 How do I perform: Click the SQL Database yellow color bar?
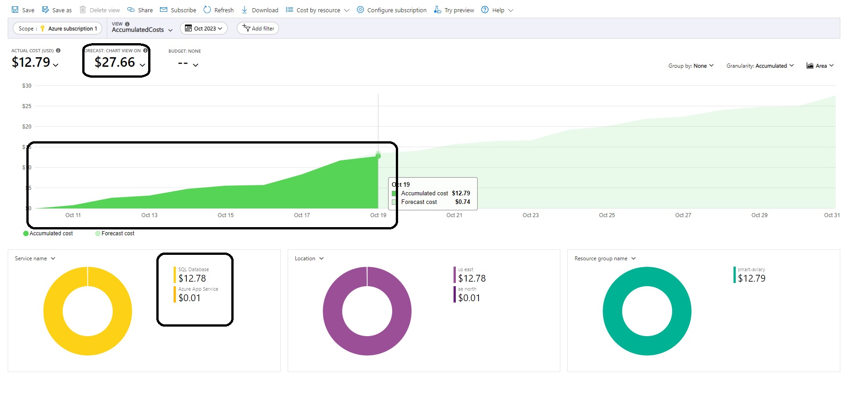(x=175, y=275)
